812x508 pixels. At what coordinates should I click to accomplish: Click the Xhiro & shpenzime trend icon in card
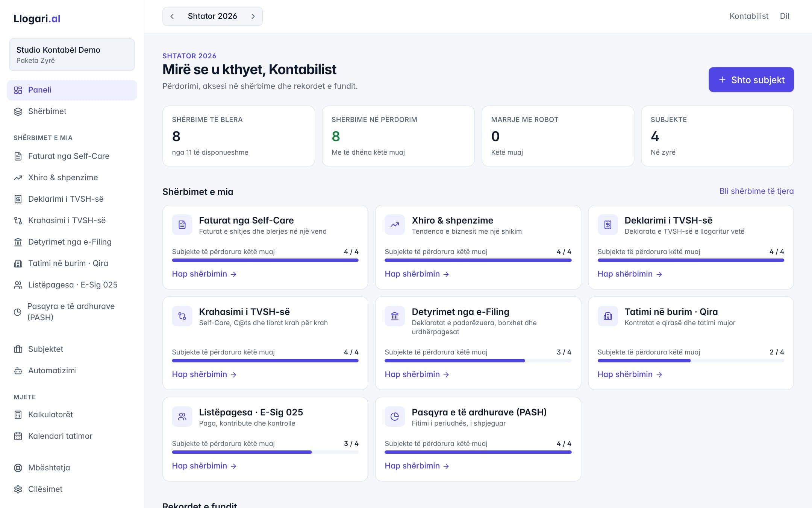point(395,225)
